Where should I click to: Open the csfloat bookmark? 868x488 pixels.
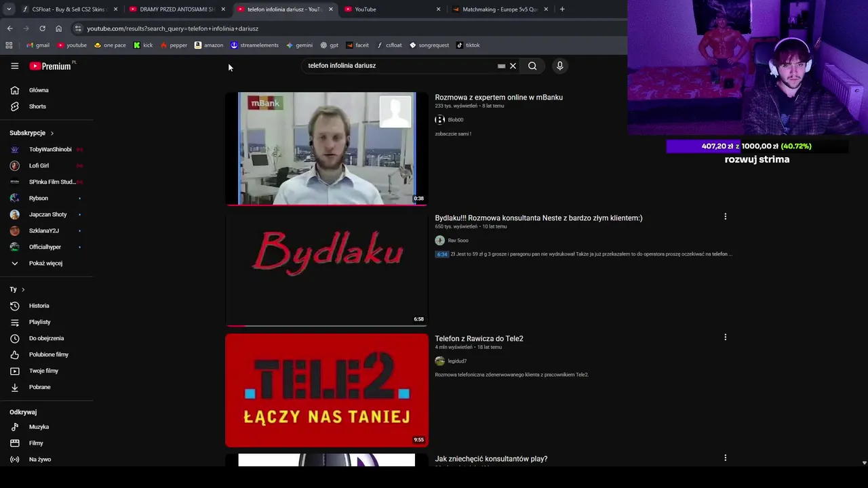coord(389,45)
